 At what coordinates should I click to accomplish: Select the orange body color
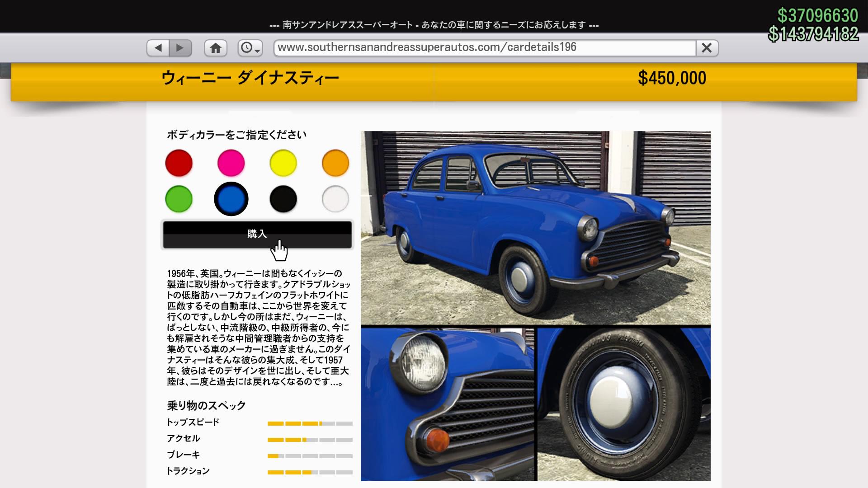(x=335, y=163)
